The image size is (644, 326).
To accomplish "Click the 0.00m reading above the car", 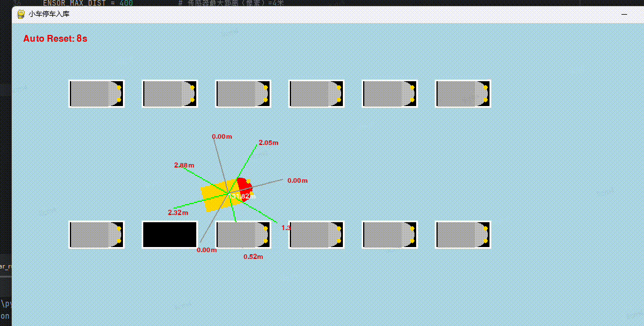I will pos(222,136).
